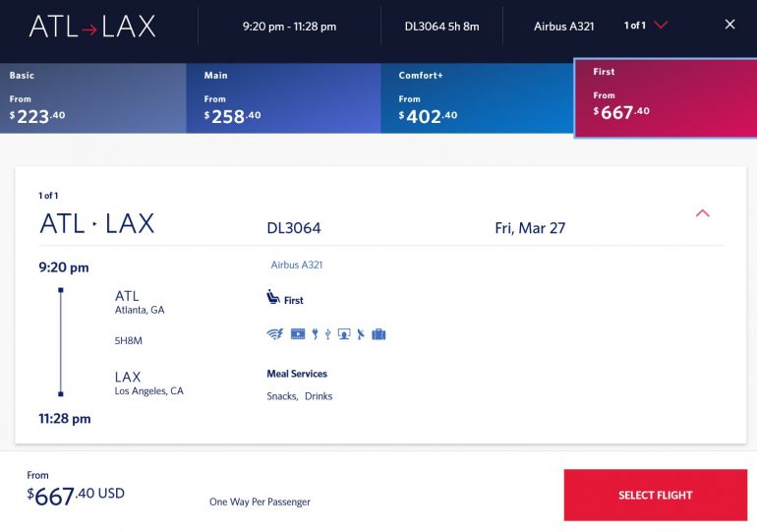
Task: Click the luggage suitcase amenity icon
Action: [378, 334]
